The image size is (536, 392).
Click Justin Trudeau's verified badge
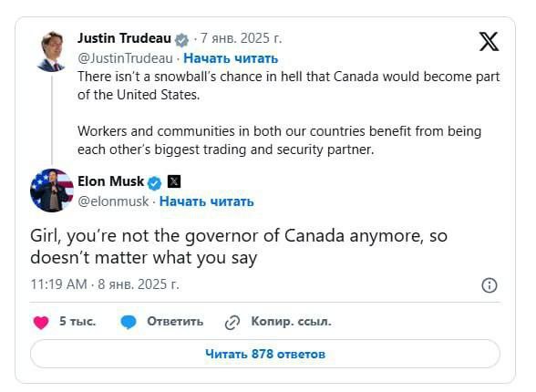click(x=181, y=40)
